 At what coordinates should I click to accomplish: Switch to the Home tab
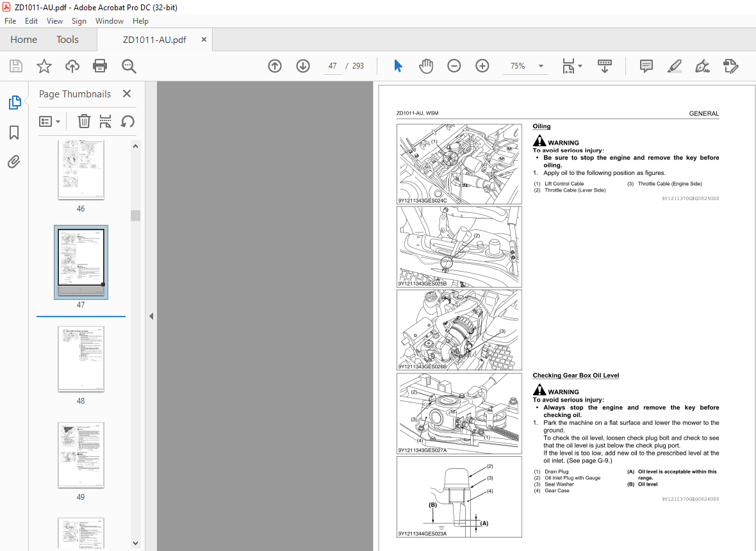click(x=24, y=40)
